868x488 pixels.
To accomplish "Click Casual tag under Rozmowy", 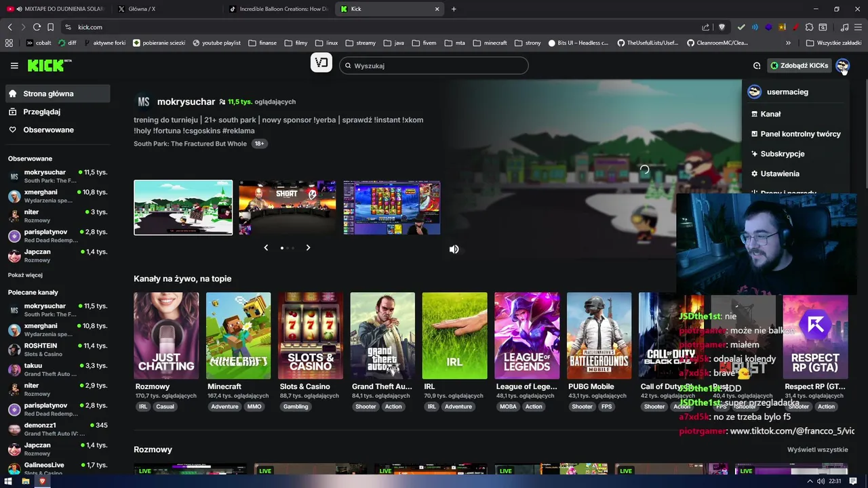I will coord(165,407).
